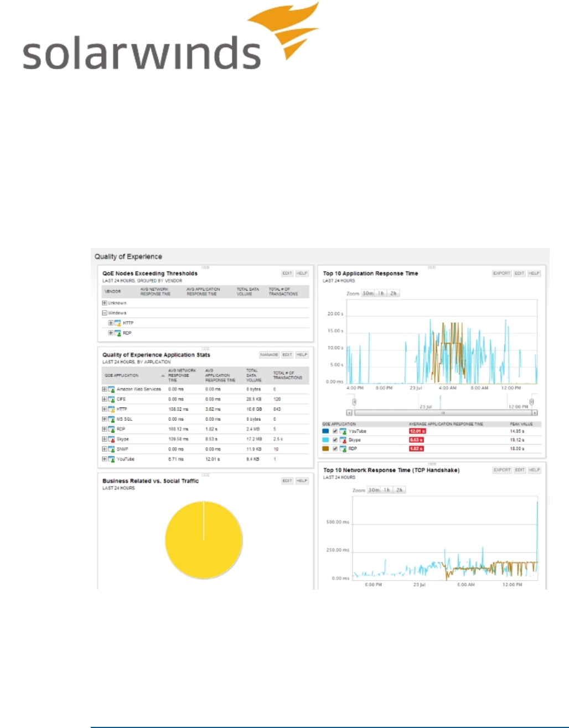Collapse the Windows vendor group
The width and height of the screenshot is (569, 728).
pyautogui.click(x=105, y=313)
